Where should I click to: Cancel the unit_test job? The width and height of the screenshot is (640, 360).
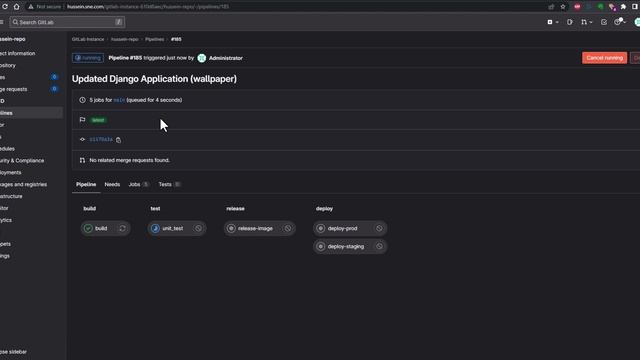coord(198,229)
